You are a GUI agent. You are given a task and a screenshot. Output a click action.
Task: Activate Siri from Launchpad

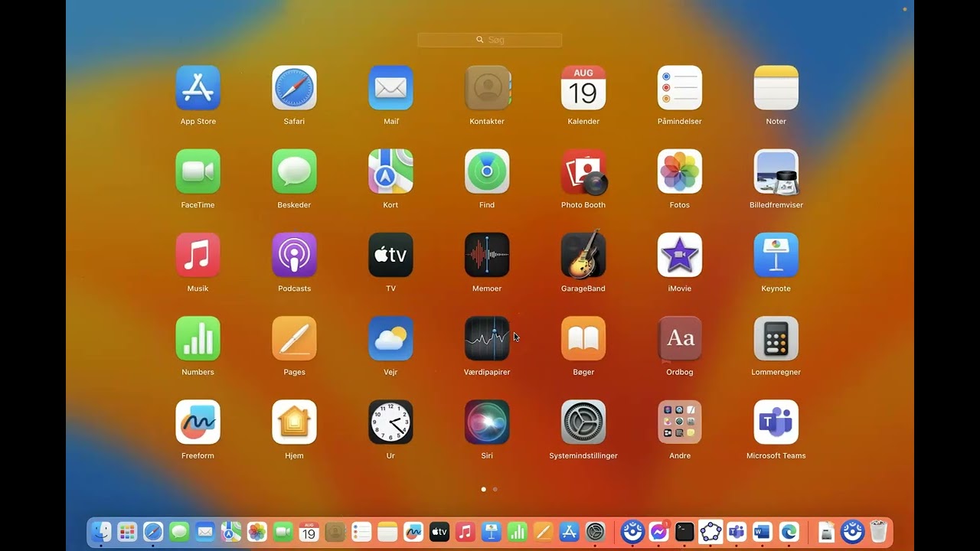[487, 422]
